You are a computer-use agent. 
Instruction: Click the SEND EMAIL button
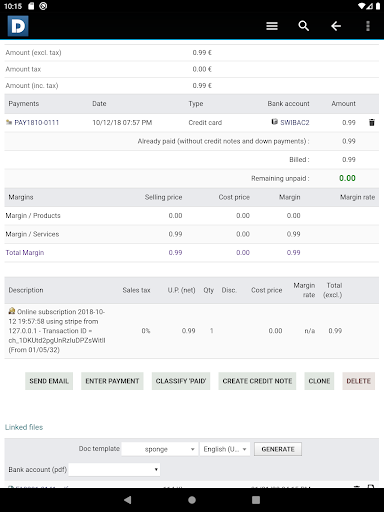pyautogui.click(x=49, y=381)
